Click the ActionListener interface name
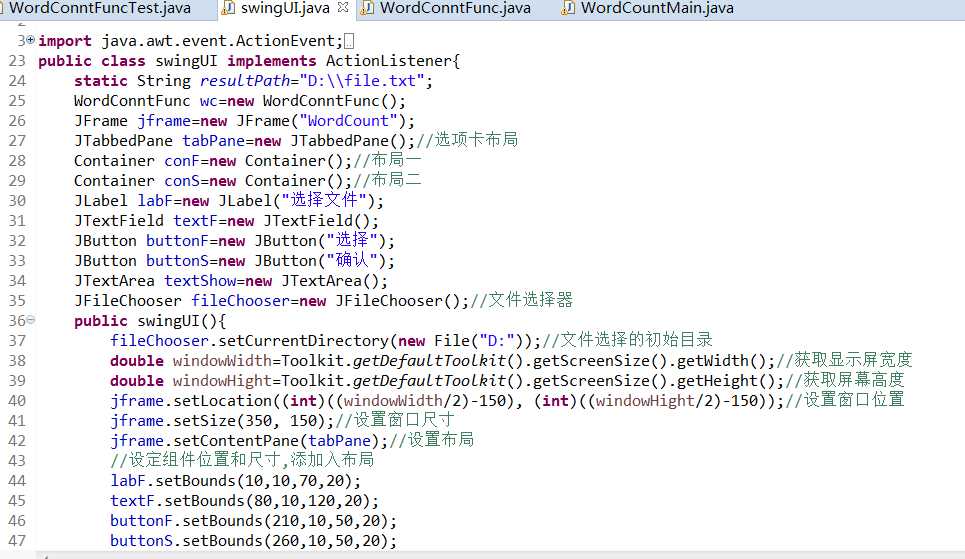The image size is (965, 559). point(388,61)
